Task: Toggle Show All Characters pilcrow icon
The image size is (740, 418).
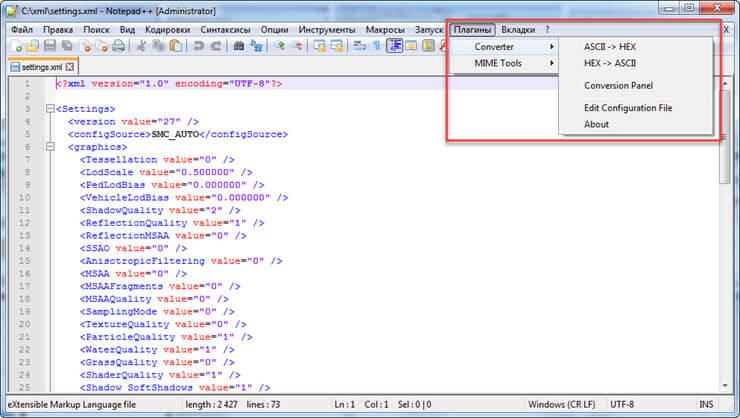Action: pos(377,46)
